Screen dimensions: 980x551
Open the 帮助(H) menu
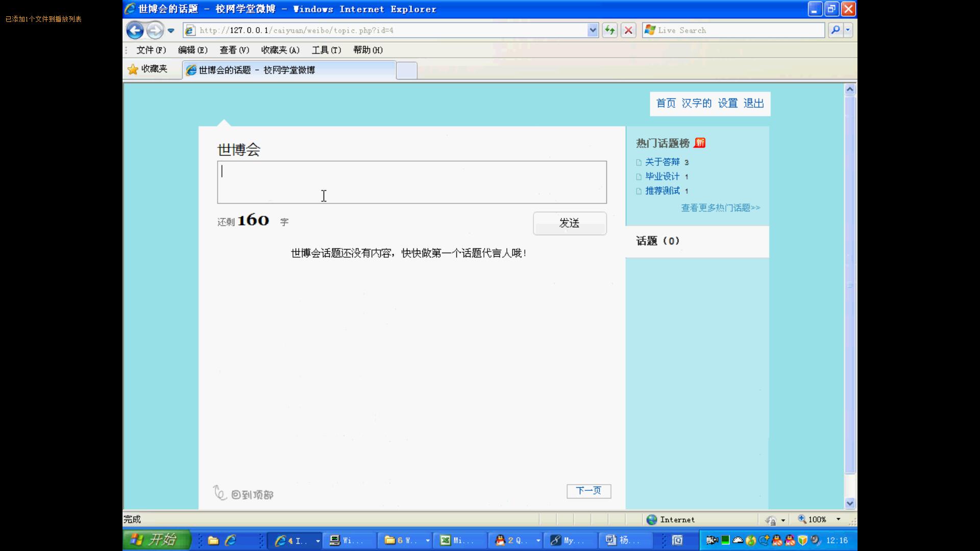coord(367,50)
